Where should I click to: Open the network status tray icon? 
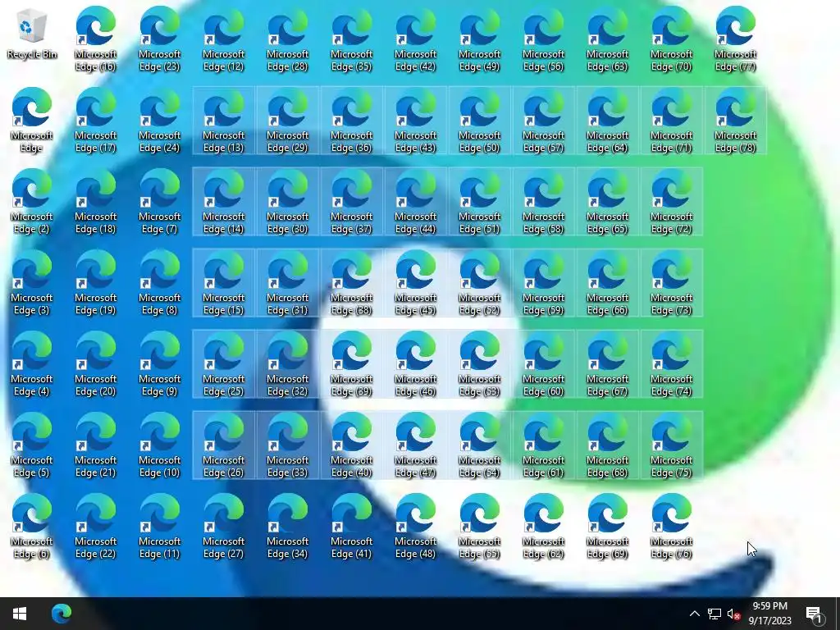[x=714, y=614]
